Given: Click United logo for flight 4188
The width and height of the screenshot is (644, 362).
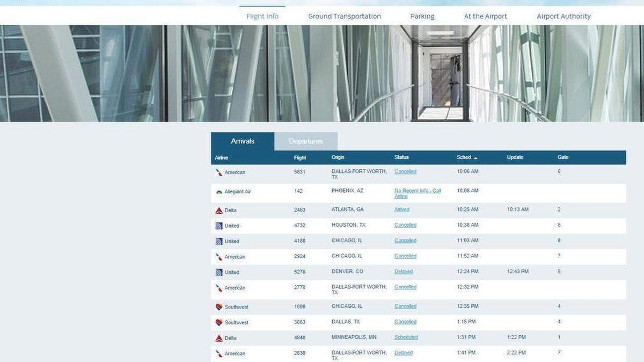Looking at the screenshot, I should click(x=219, y=242).
